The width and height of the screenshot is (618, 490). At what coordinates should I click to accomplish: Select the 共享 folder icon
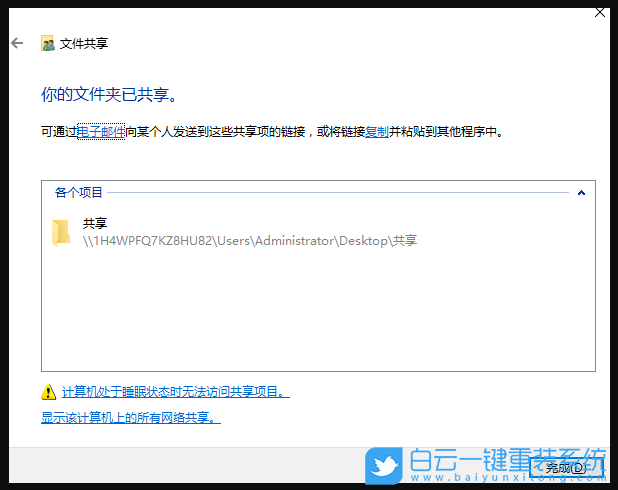61,233
